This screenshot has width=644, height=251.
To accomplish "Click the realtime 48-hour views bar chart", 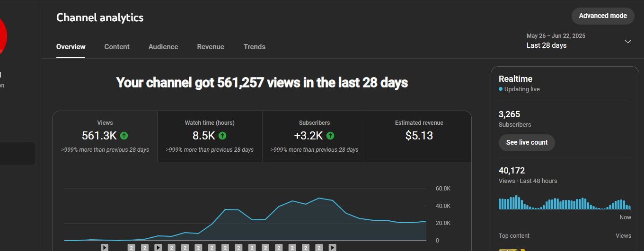I will (x=565, y=202).
